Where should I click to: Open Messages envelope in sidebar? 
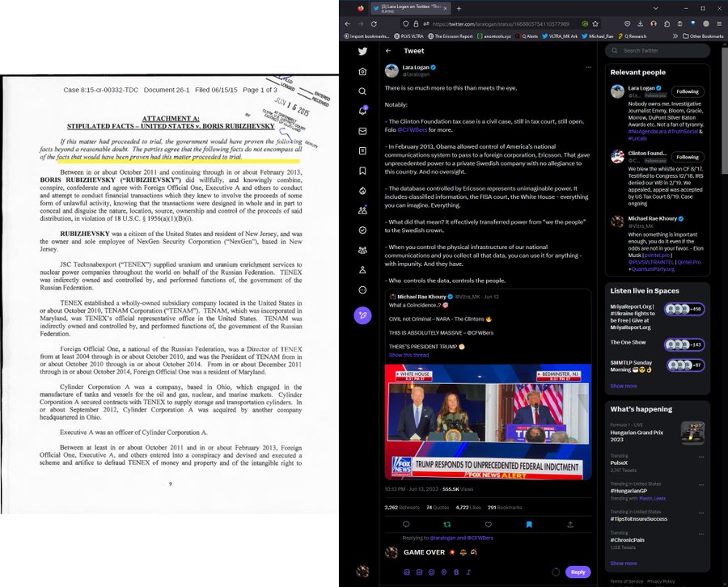point(362,131)
